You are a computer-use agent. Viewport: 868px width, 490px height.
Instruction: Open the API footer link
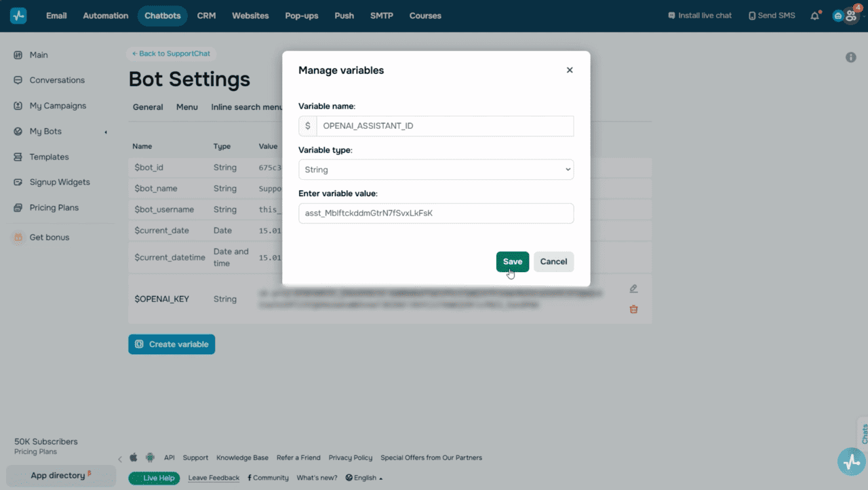170,458
